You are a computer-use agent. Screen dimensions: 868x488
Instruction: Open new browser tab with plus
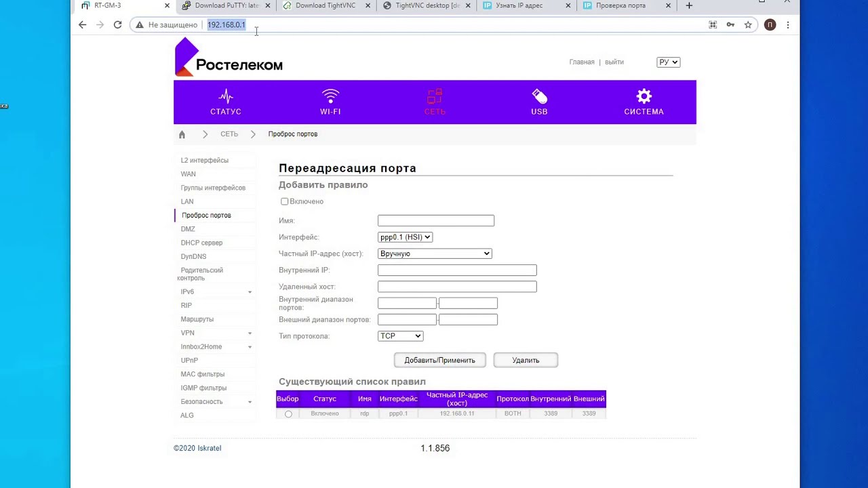(689, 5)
